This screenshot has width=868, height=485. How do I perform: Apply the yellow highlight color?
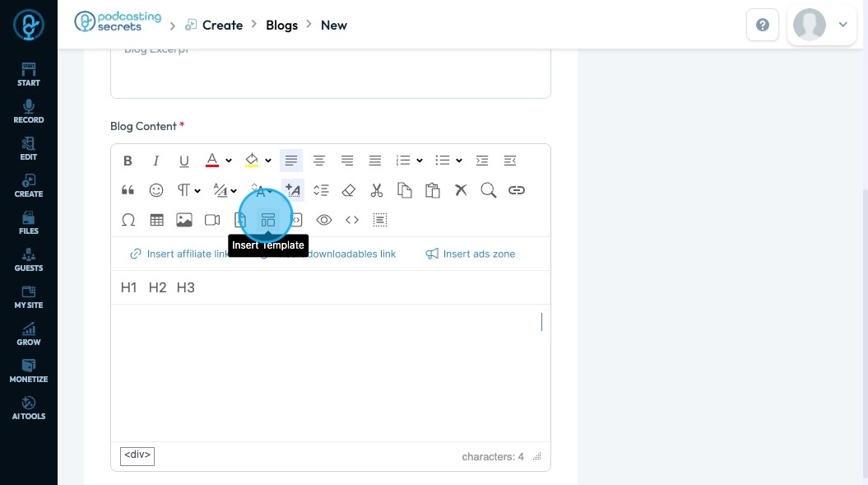tap(251, 161)
